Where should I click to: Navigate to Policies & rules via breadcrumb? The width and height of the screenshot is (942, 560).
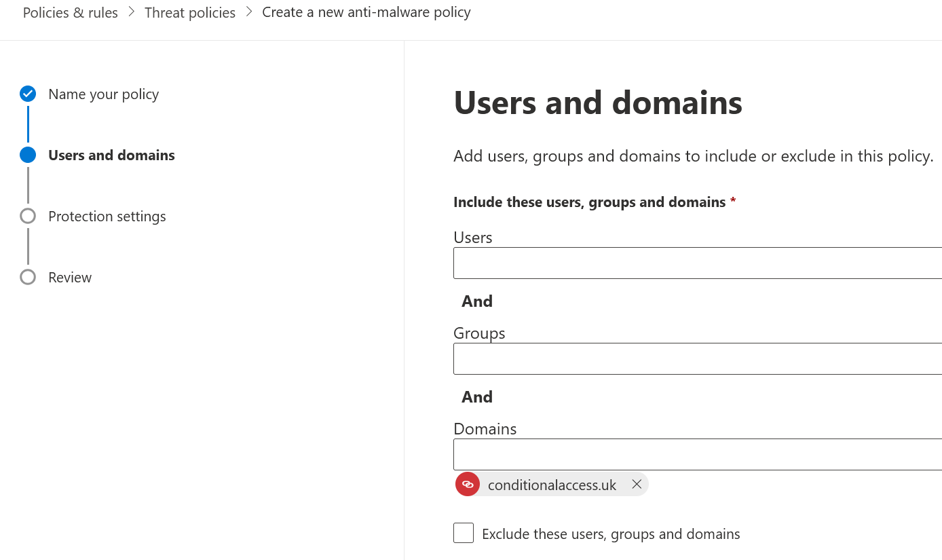(70, 12)
